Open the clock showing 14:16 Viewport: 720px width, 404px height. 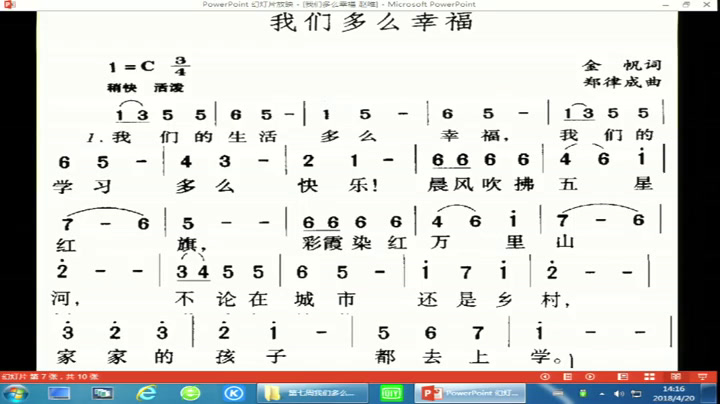tap(674, 392)
